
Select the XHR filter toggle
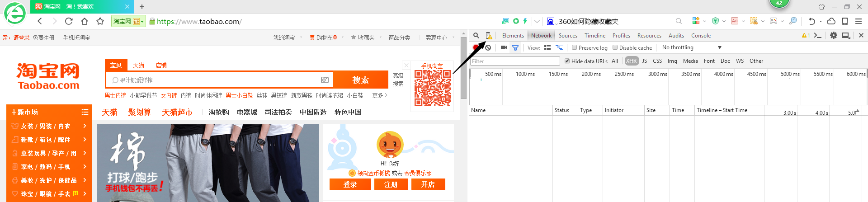tap(632, 61)
